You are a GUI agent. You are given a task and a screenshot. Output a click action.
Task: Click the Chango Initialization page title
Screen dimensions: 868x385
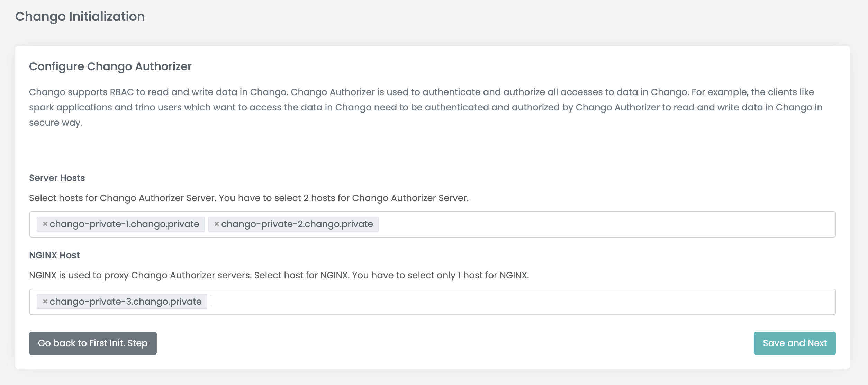pyautogui.click(x=80, y=16)
